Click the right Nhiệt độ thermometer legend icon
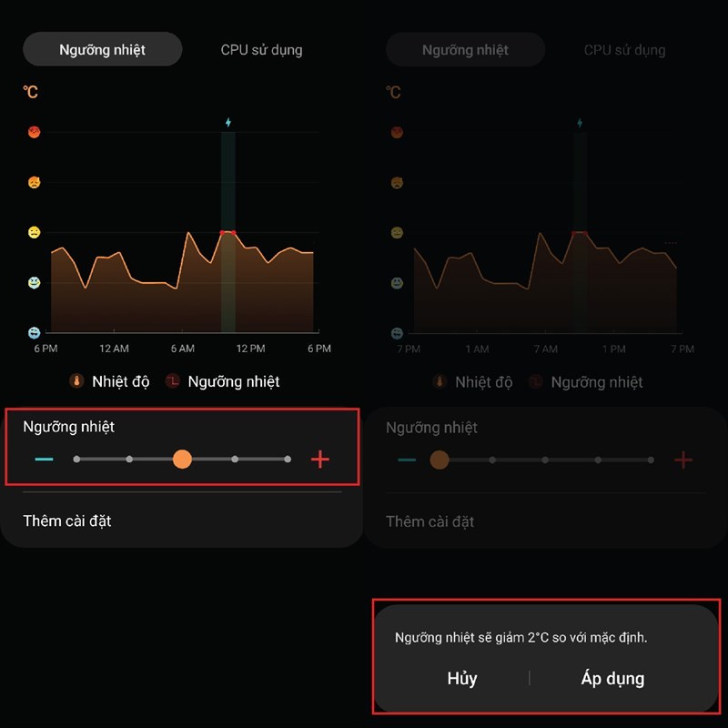The image size is (728, 728). pos(440,382)
